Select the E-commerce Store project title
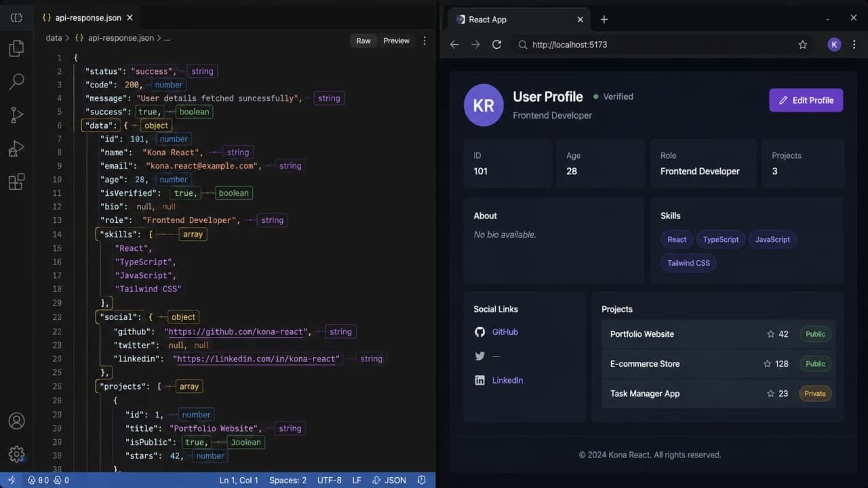The image size is (868, 488). [x=645, y=364]
